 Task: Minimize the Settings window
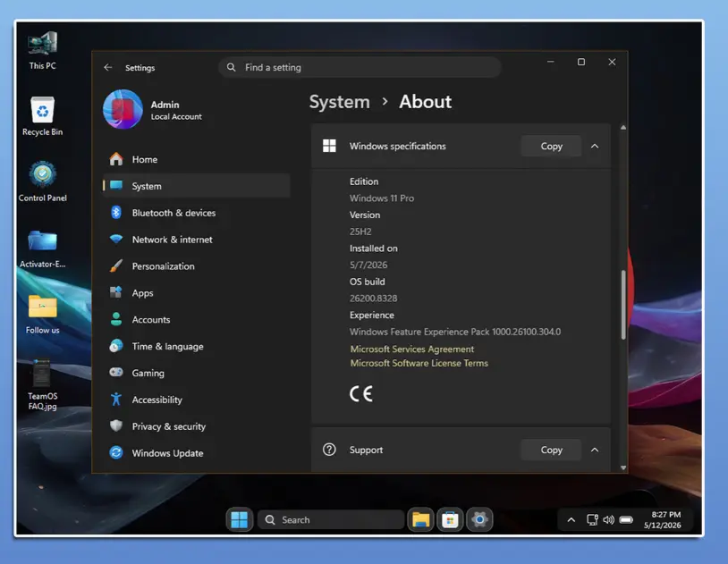[x=550, y=62]
